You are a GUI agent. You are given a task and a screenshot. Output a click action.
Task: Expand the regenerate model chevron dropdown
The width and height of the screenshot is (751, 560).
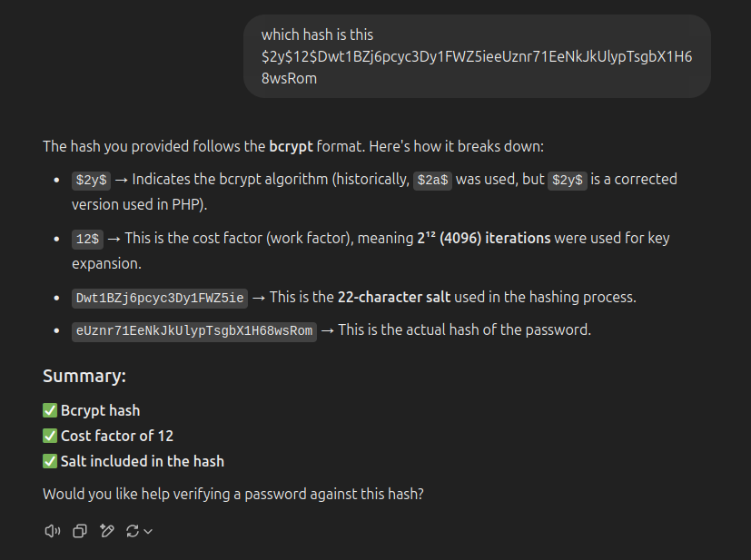pyautogui.click(x=148, y=531)
